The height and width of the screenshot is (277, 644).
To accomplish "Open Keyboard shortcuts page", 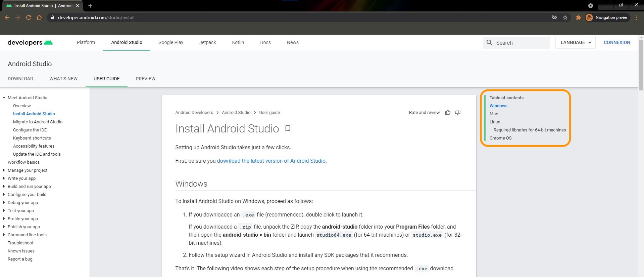I will click(x=32, y=138).
